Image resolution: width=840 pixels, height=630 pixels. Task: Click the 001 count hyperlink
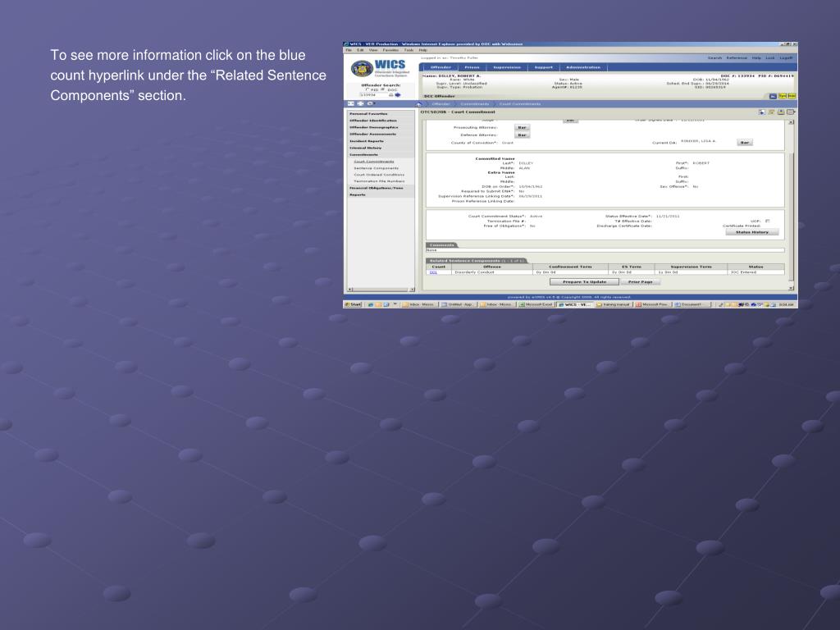click(433, 272)
